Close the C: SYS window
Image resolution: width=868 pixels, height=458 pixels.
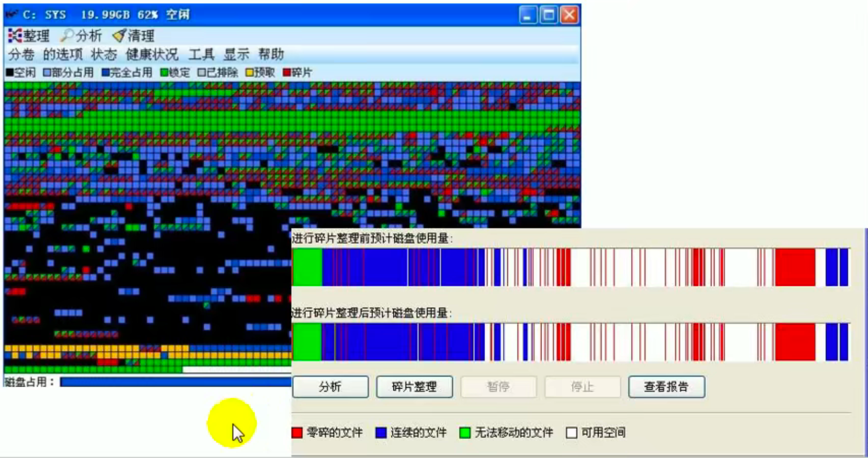point(569,15)
